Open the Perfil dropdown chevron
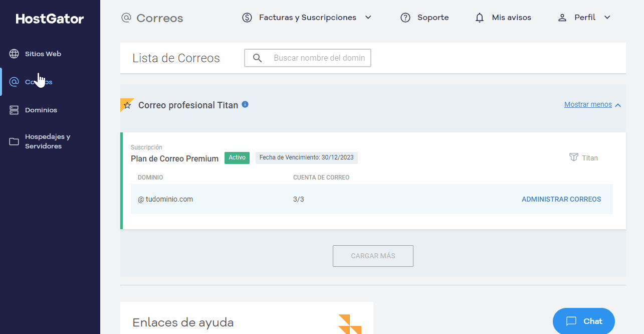Image resolution: width=644 pixels, height=334 pixels. [x=607, y=18]
